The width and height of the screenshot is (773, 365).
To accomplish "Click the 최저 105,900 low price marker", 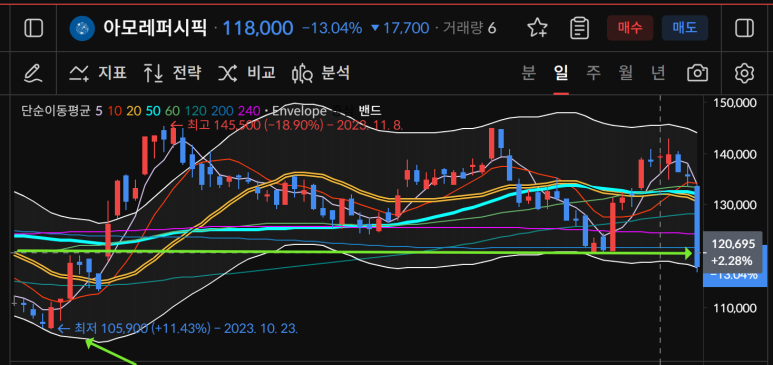I will point(178,328).
